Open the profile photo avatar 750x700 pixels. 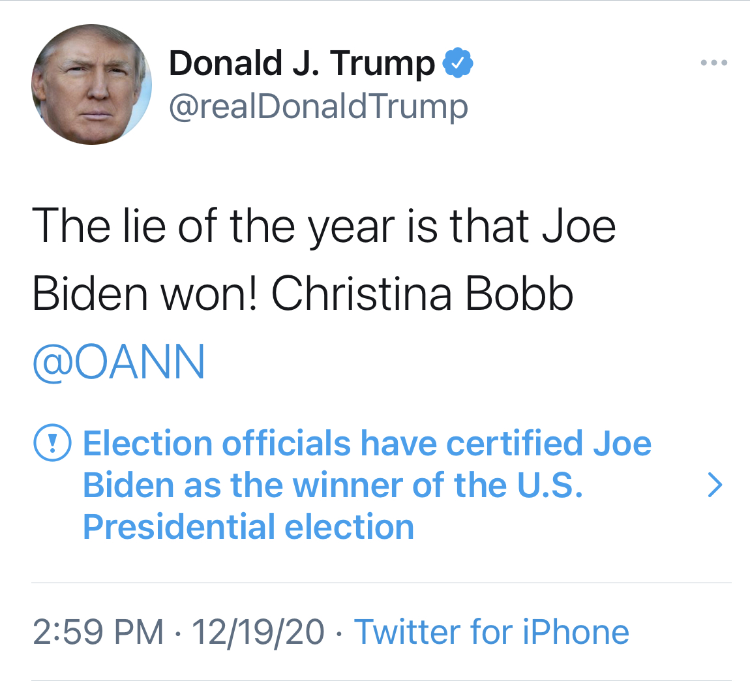pos(91,85)
